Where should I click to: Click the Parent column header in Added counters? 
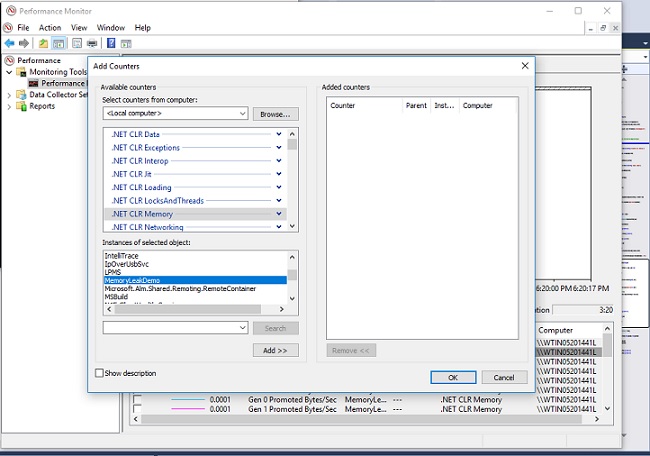416,106
